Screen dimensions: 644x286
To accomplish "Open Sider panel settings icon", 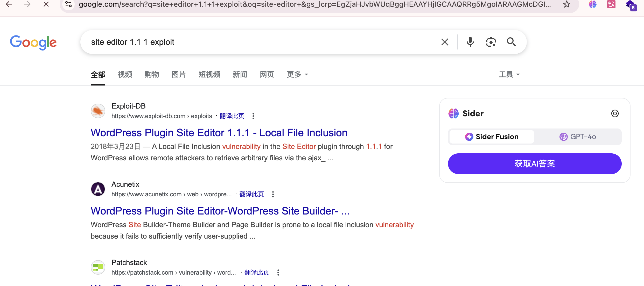I will (615, 113).
